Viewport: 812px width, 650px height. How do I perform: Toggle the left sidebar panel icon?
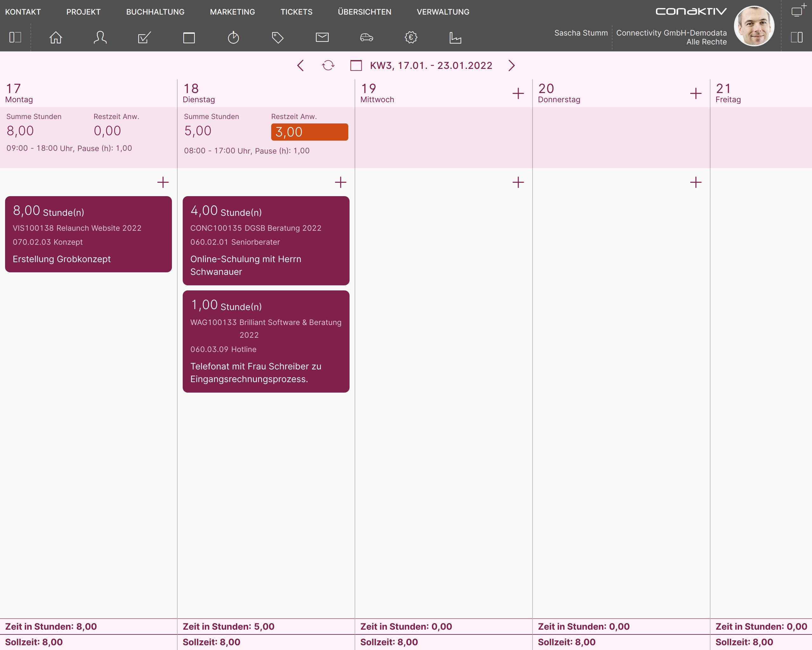coord(15,37)
